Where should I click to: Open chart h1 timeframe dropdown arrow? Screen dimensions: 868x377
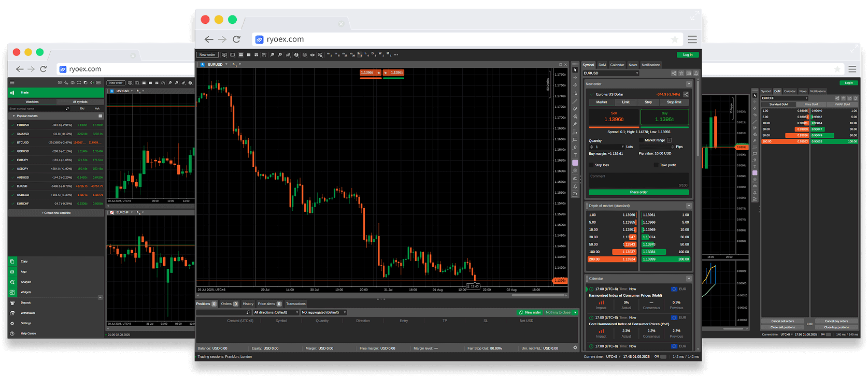[240, 64]
